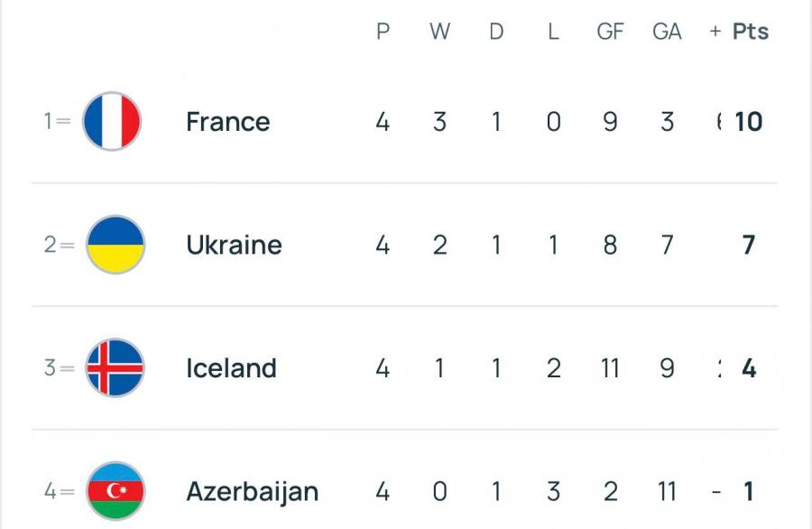Click the P column header
Image resolution: width=812 pixels, height=529 pixels.
pyautogui.click(x=383, y=32)
